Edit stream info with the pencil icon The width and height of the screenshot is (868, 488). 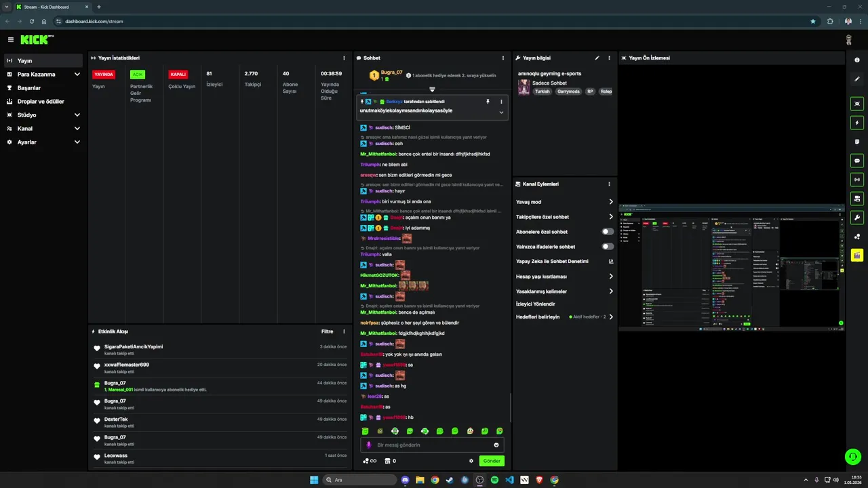pyautogui.click(x=597, y=58)
